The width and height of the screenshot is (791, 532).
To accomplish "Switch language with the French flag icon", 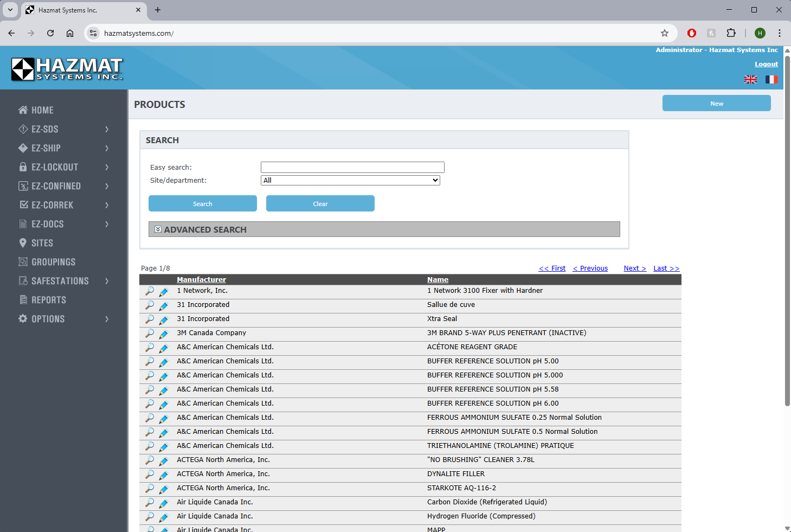I will [x=771, y=80].
